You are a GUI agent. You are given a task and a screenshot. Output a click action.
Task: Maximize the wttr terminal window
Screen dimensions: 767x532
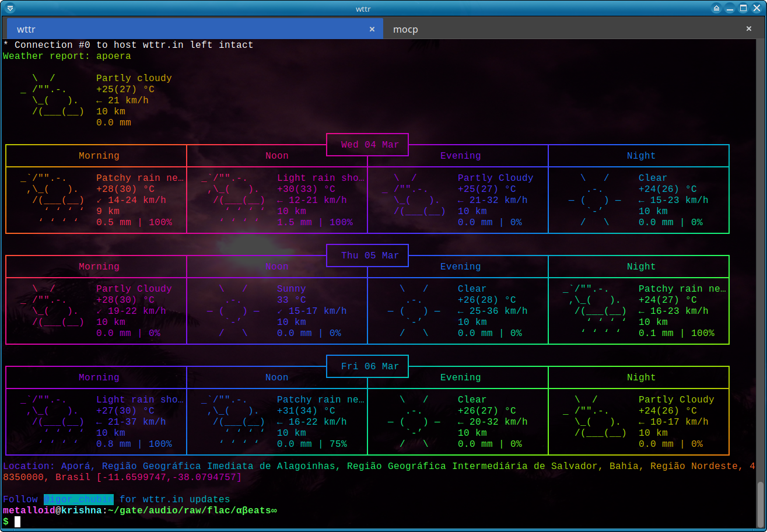(744, 8)
